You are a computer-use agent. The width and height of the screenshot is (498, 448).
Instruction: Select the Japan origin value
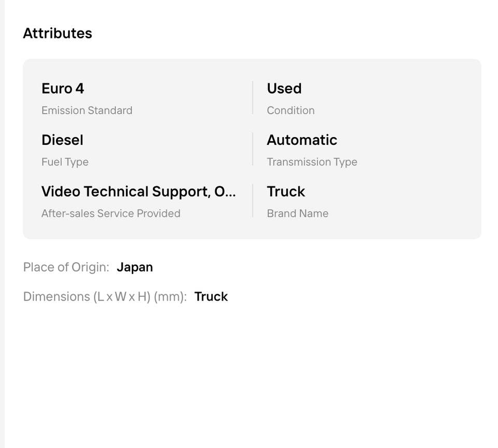pyautogui.click(x=135, y=267)
